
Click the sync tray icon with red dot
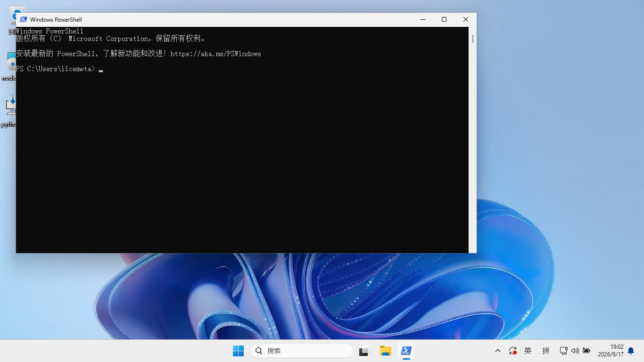point(513,351)
